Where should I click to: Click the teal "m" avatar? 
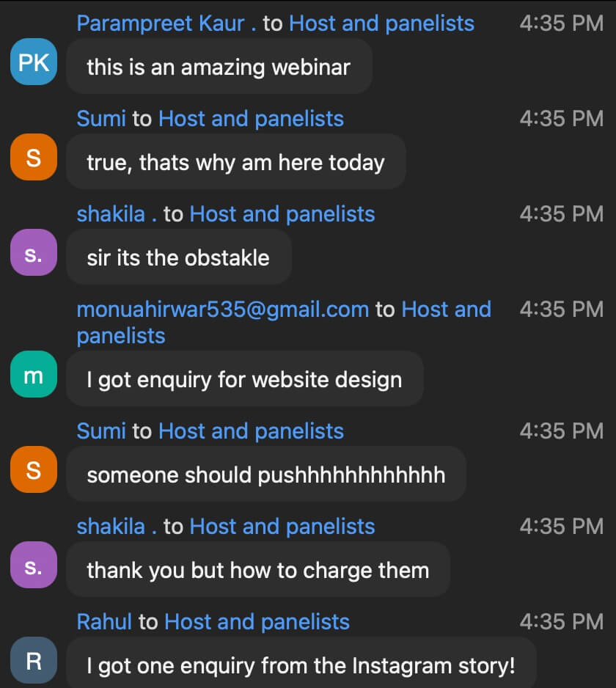tap(34, 375)
